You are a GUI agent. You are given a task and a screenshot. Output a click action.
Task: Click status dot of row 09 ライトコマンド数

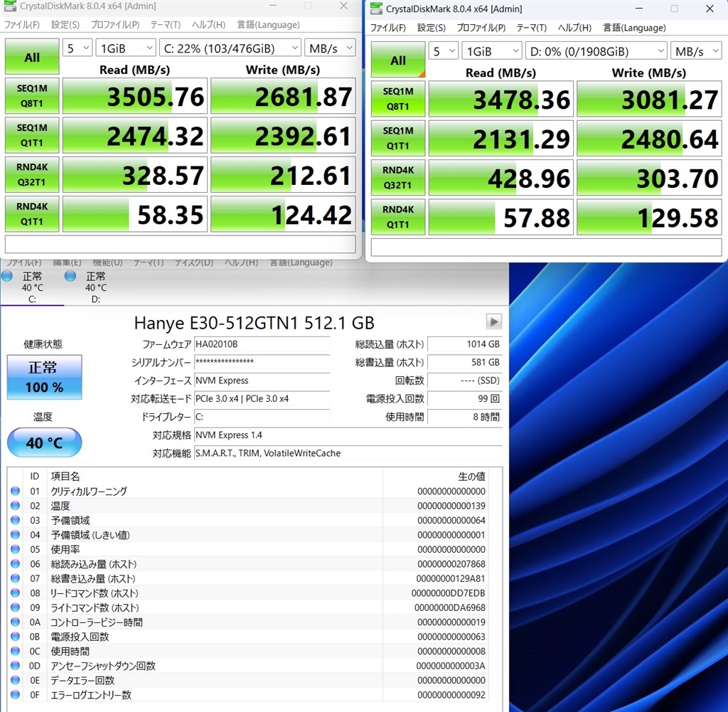tap(16, 607)
